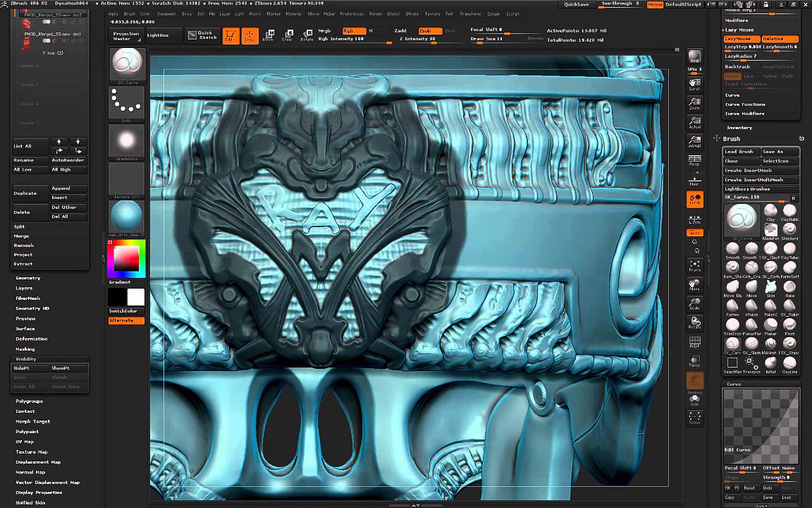
Task: Pick the Clay brush
Action: (770, 212)
